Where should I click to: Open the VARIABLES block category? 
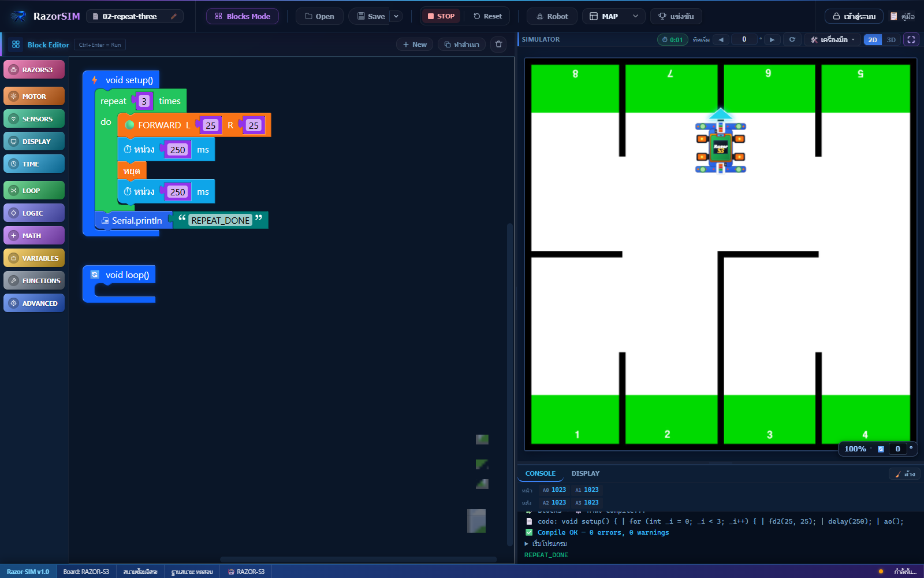coord(34,258)
